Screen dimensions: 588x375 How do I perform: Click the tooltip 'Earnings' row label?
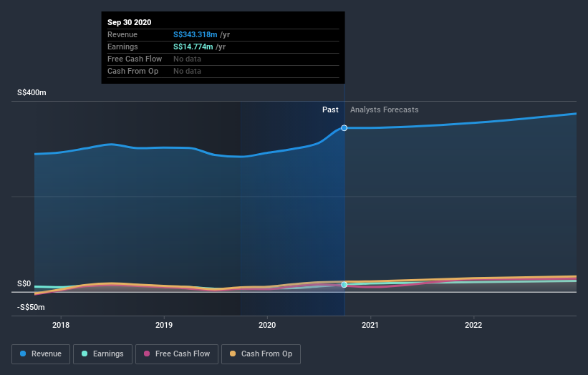122,47
